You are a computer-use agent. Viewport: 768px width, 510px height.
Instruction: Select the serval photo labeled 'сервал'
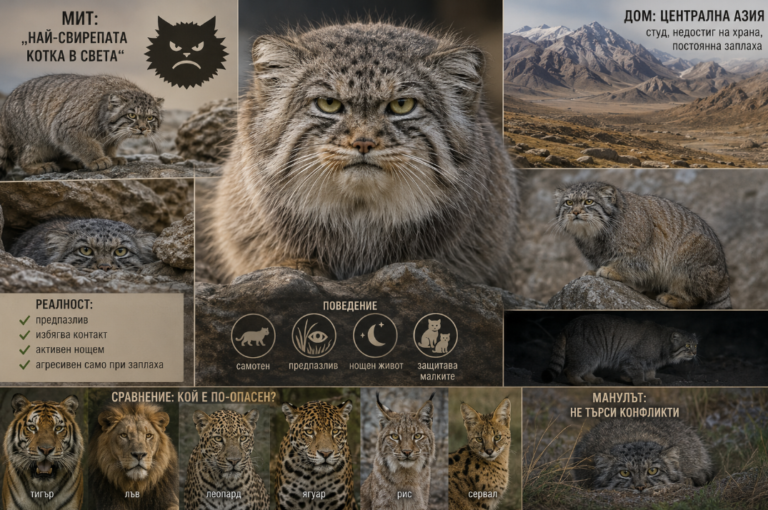484,449
